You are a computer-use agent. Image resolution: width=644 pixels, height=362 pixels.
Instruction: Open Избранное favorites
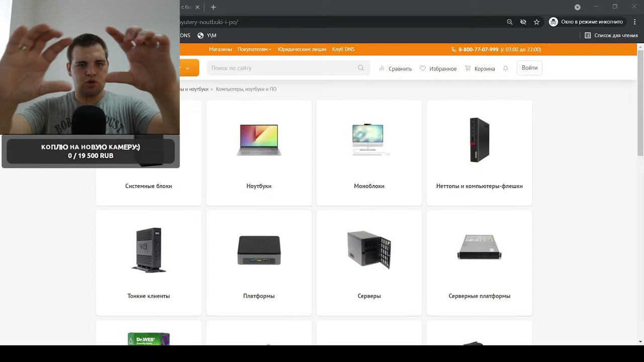click(438, 68)
